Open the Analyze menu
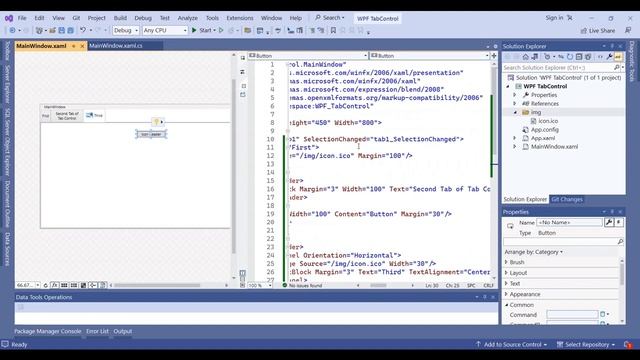The width and height of the screenshot is (640, 360). (x=188, y=18)
